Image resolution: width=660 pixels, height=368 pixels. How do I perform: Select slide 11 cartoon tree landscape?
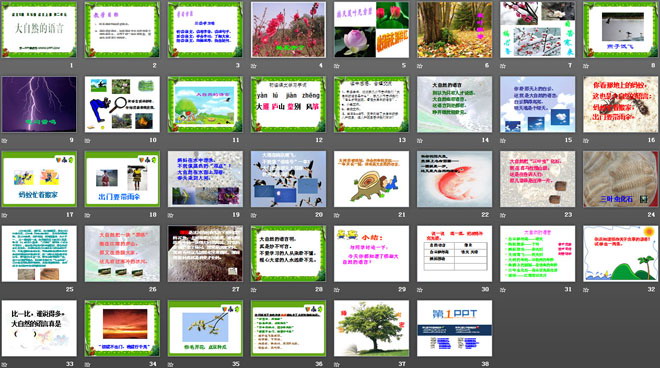point(205,104)
